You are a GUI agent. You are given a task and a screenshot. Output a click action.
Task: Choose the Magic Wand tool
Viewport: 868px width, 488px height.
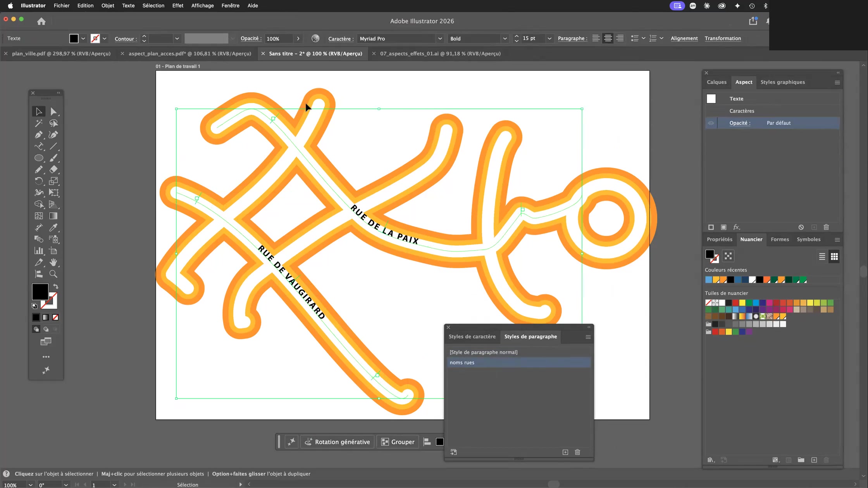pos(39,123)
